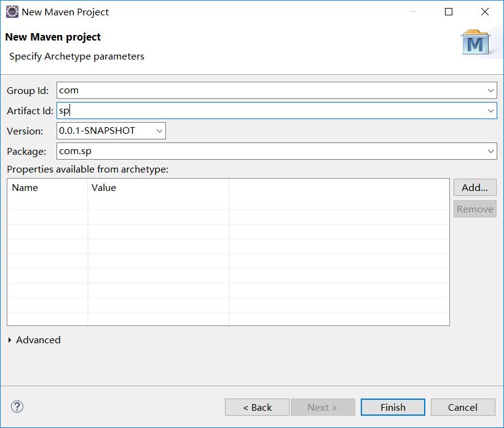This screenshot has height=428, width=504.
Task: Click the Cancel button
Action: coord(463,407)
